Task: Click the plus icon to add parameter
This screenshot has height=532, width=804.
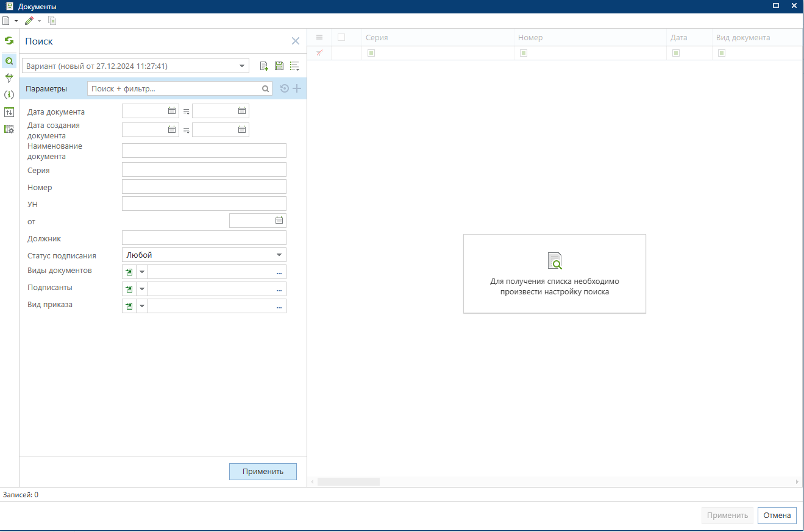Action: (297, 88)
